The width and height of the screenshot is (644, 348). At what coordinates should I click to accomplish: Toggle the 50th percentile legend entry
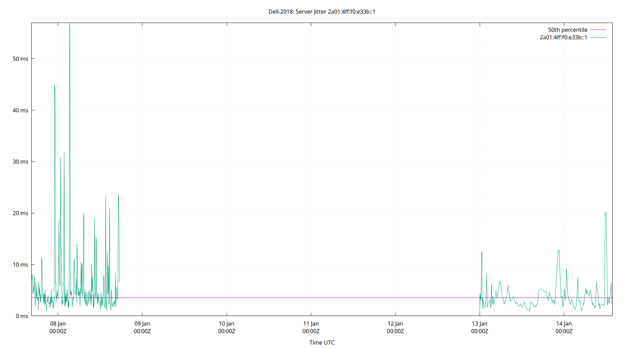click(x=567, y=30)
